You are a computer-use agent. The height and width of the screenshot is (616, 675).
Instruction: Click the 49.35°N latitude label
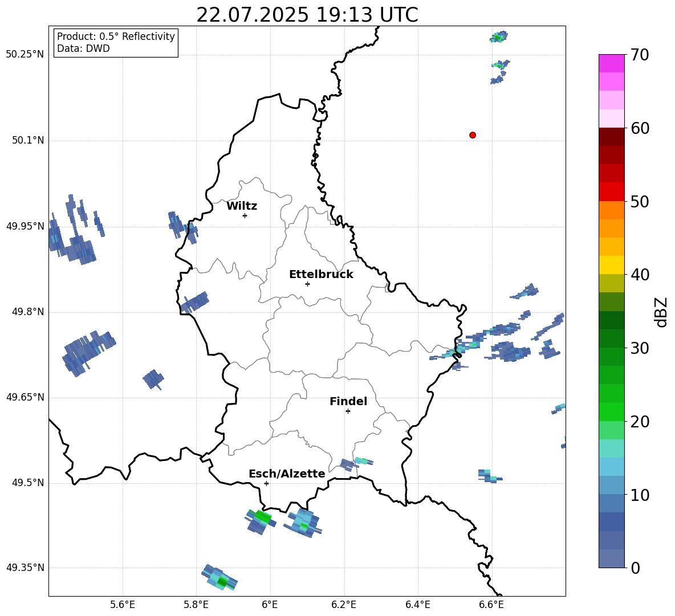click(25, 568)
